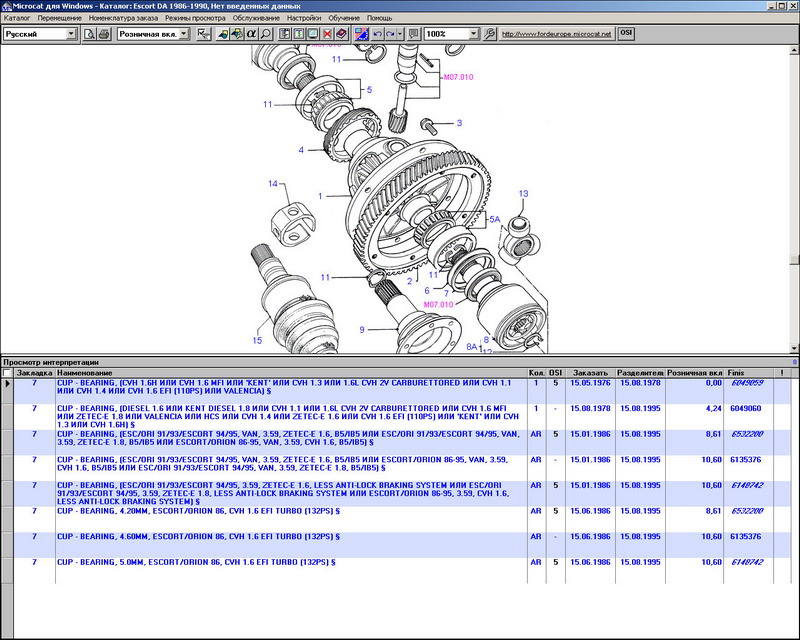Click part callout 4 in the diagram

tap(301, 150)
